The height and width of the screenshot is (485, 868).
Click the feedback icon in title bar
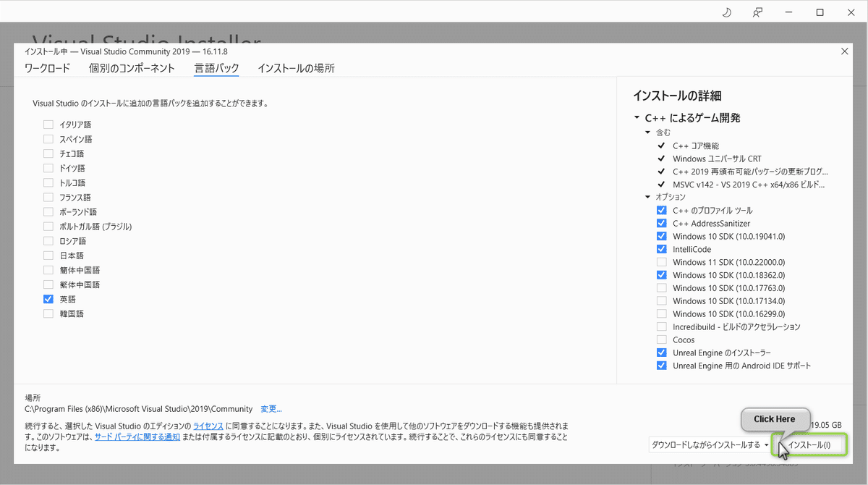757,12
